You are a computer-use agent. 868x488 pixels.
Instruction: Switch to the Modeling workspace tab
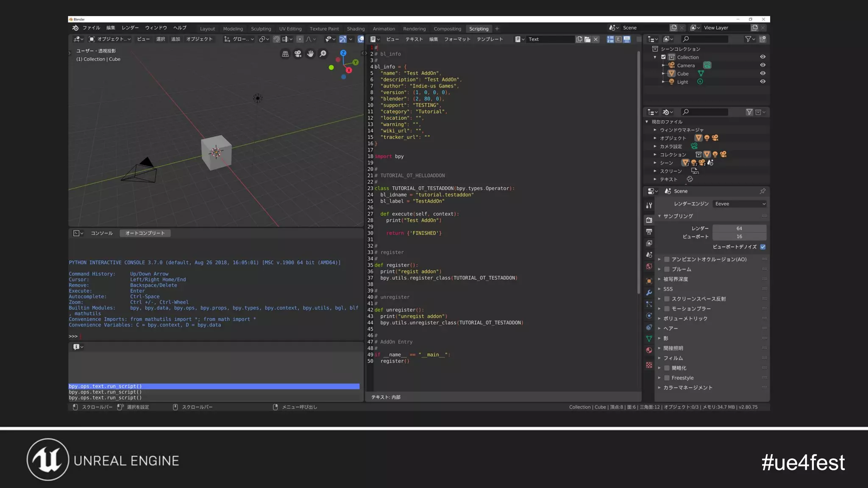[233, 29]
